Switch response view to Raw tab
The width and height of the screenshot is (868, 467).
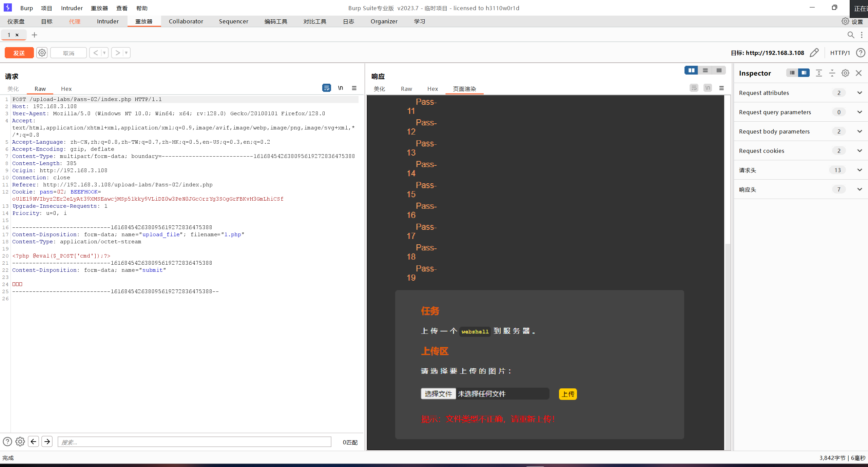406,89
